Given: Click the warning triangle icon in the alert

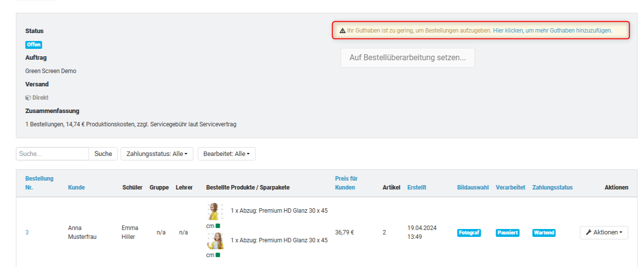Looking at the screenshot, I should tap(343, 31).
